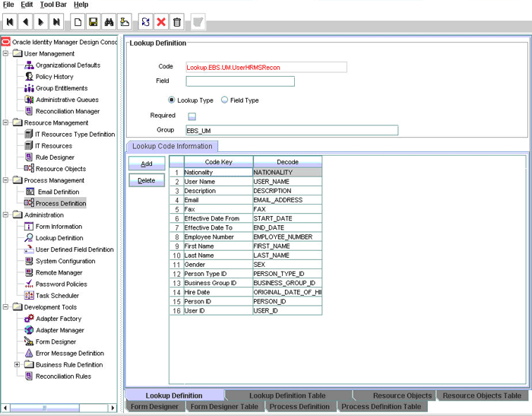The width and height of the screenshot is (532, 416).
Task: Open Policy History icon
Action: pos(29,77)
